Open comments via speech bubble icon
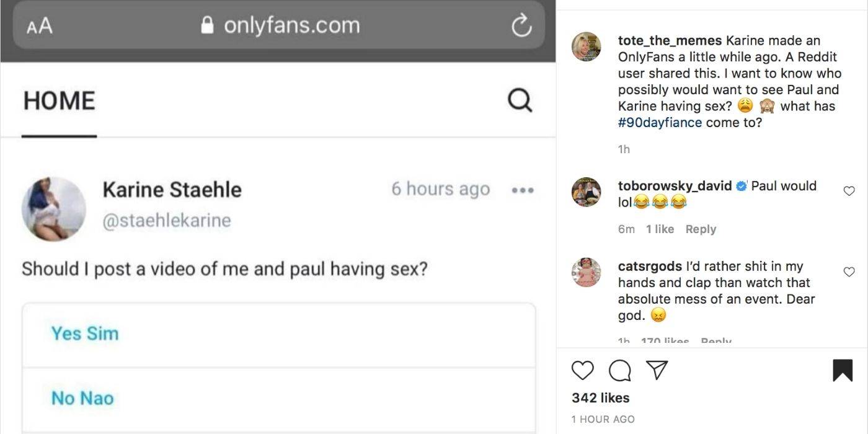 (619, 370)
